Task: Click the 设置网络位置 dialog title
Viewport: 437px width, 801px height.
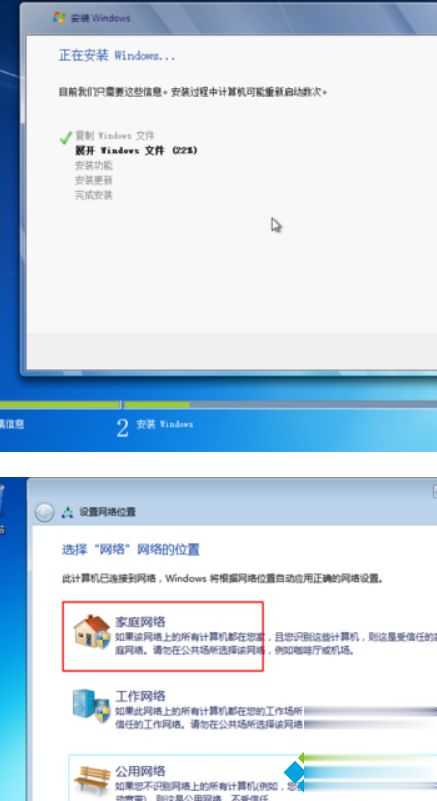Action: [x=107, y=512]
